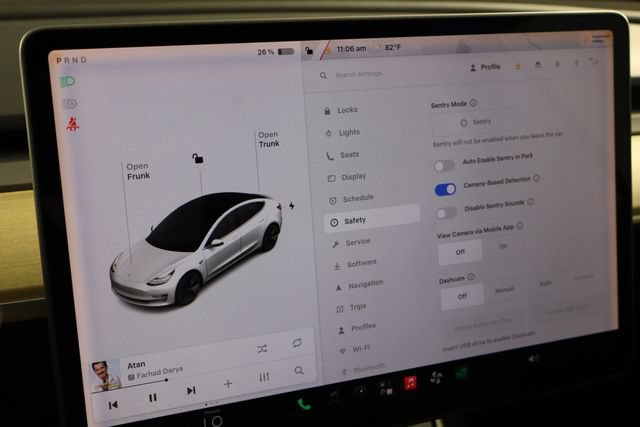Tap the Model 3 car image

[196, 249]
